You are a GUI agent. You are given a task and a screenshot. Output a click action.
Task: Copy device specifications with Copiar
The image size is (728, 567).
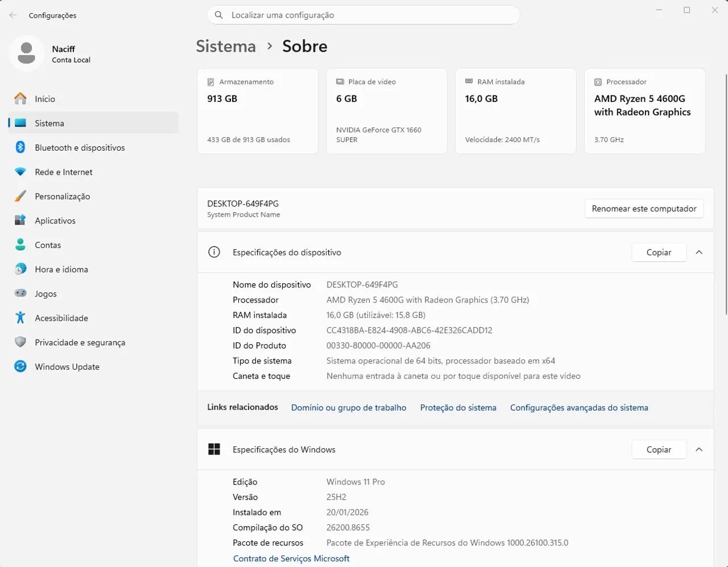(x=659, y=252)
